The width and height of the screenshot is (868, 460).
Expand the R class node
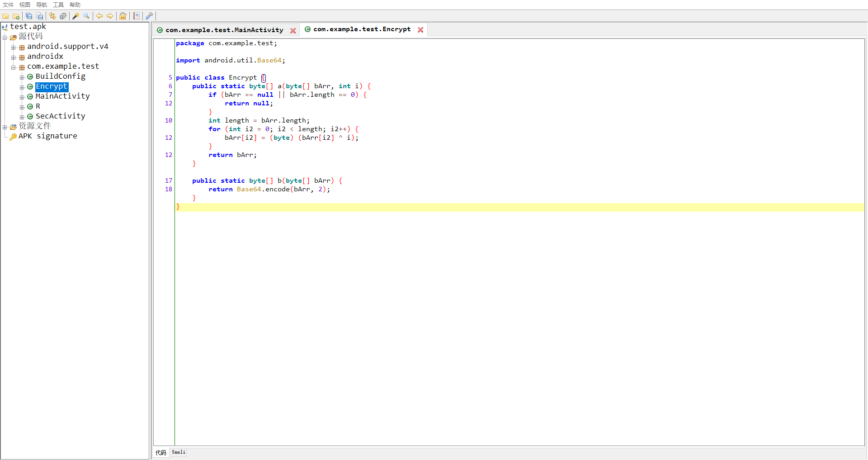point(22,107)
